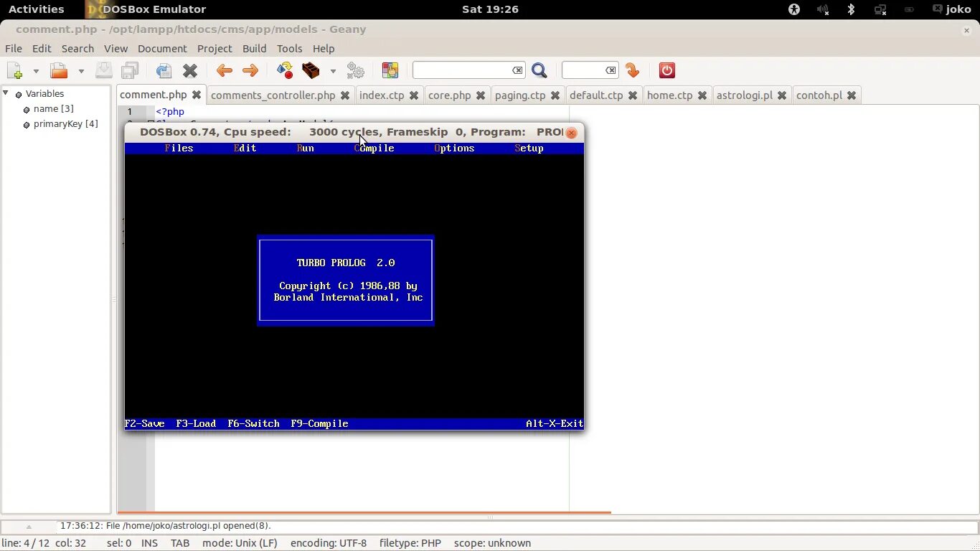Close the astrologi.pl tab
Screen dimensions: 980x551
point(782,95)
